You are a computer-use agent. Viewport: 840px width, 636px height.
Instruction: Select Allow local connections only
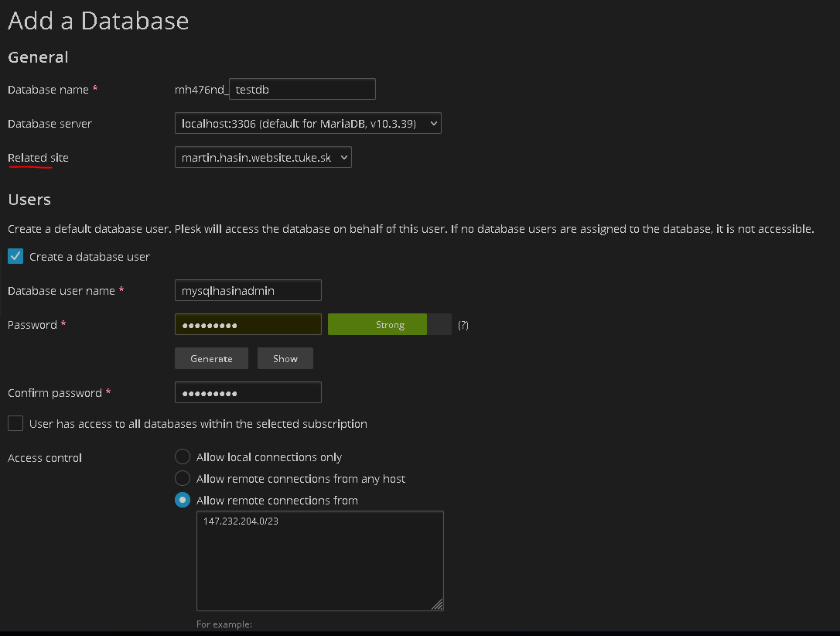pyautogui.click(x=183, y=456)
